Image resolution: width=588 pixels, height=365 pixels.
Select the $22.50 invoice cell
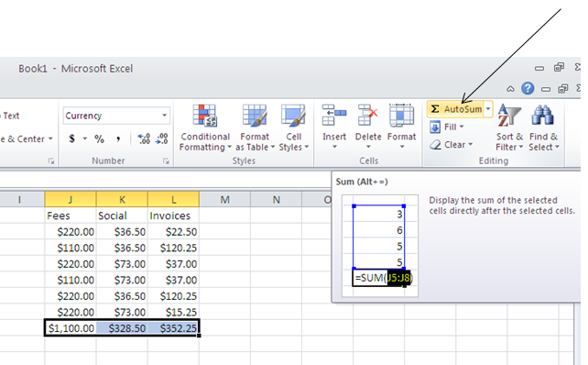173,232
